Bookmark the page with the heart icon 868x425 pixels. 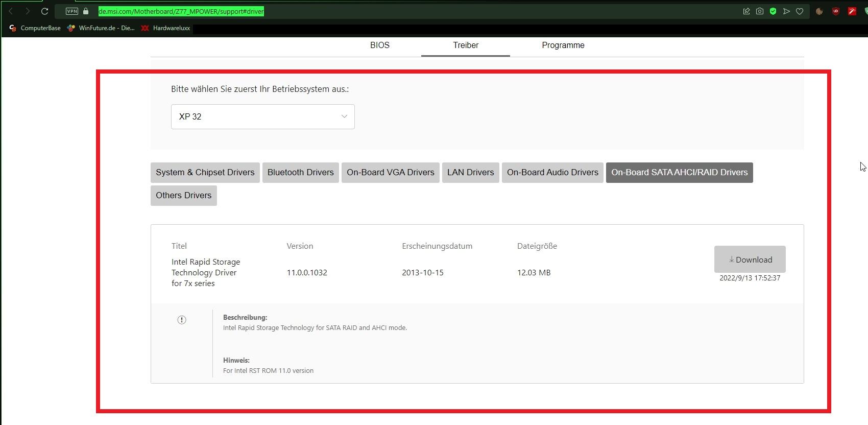click(800, 11)
